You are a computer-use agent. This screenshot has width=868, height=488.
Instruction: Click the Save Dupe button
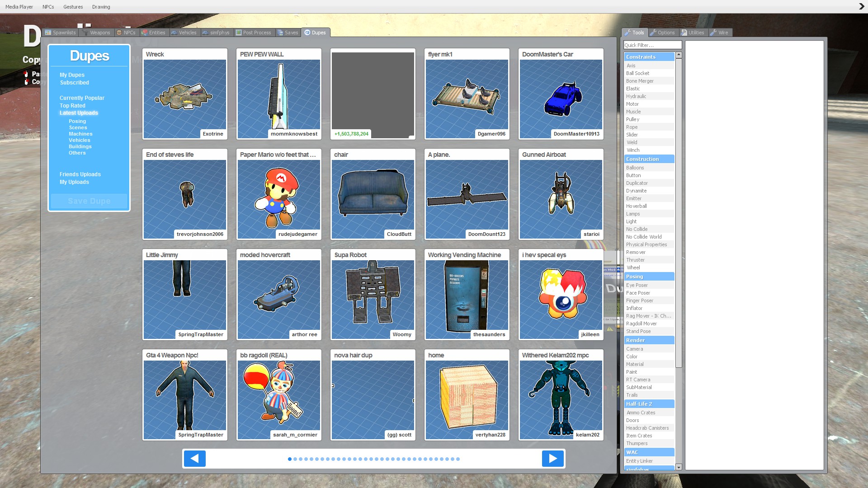pyautogui.click(x=89, y=201)
